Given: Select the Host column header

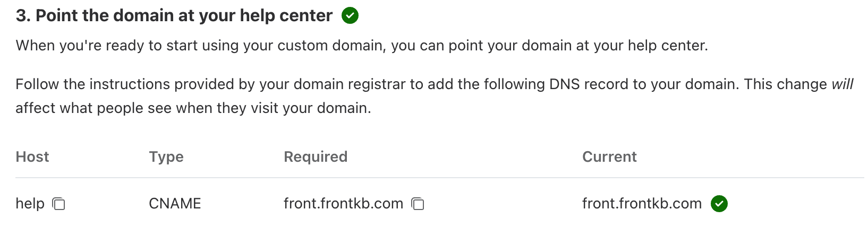Looking at the screenshot, I should (x=32, y=156).
